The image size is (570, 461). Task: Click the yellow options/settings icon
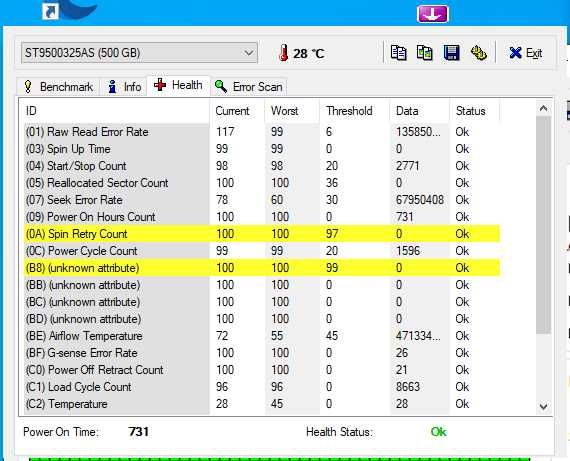[479, 53]
